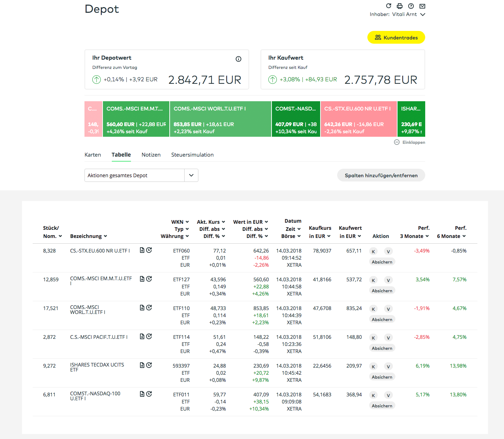This screenshot has height=439, width=504.
Task: Select the green COMS.-MSCI WORL.T.U.ETF tile
Action: [220, 119]
